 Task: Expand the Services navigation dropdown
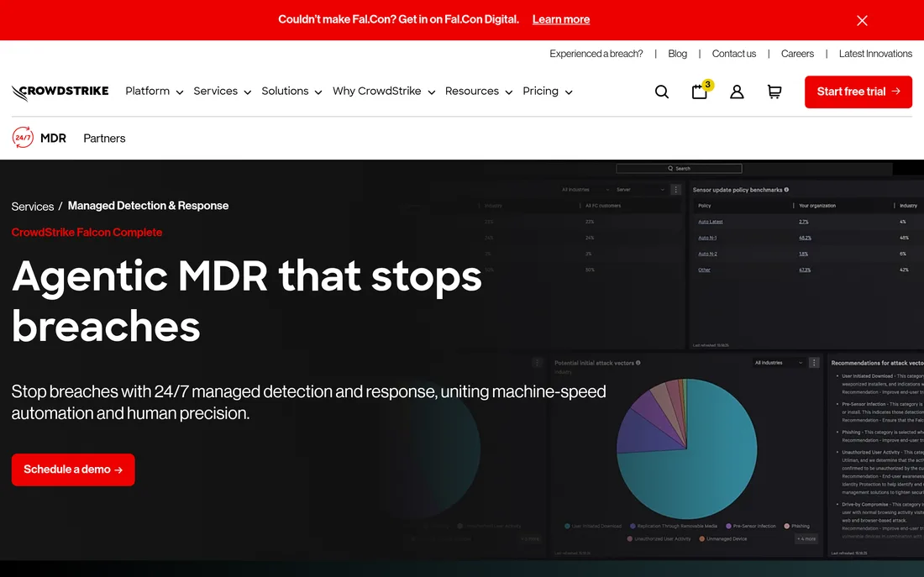coord(222,92)
